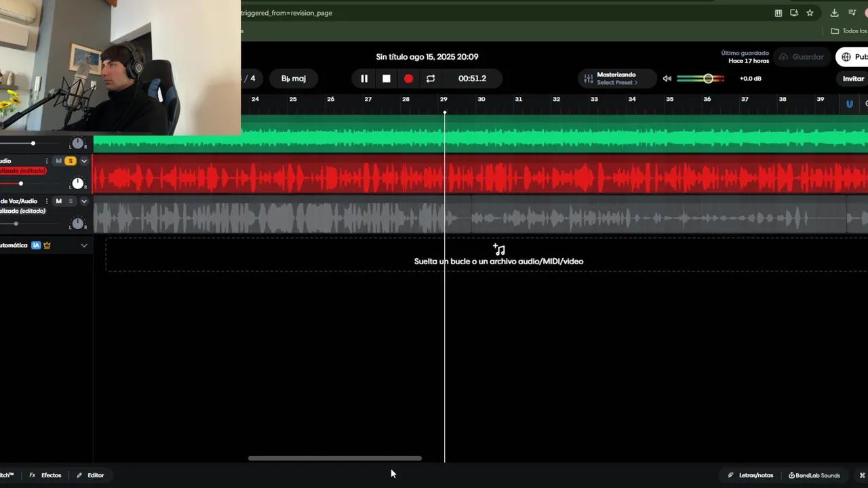Viewport: 868px width, 488px height.
Task: Click the 00:51.2 time display
Action: tap(472, 79)
